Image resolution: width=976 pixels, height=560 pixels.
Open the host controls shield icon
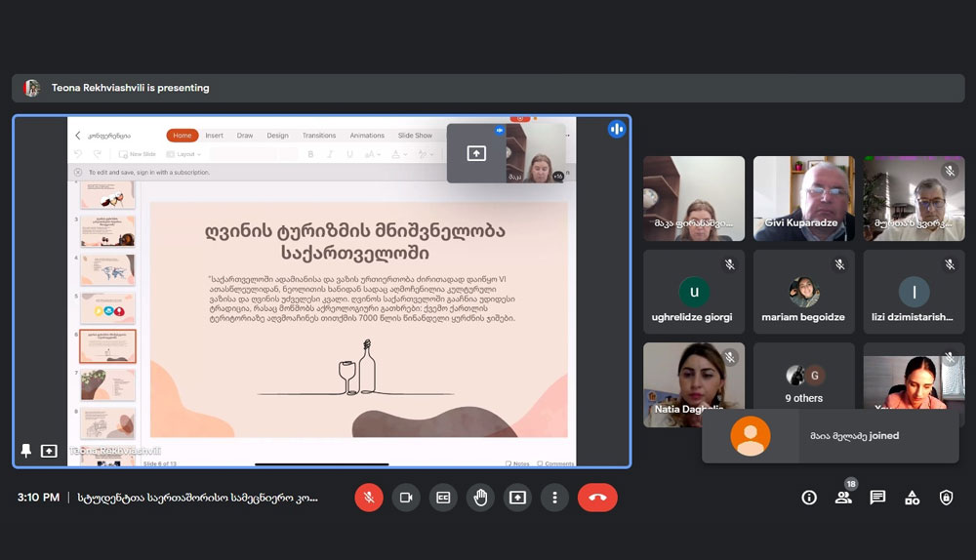pyautogui.click(x=946, y=498)
